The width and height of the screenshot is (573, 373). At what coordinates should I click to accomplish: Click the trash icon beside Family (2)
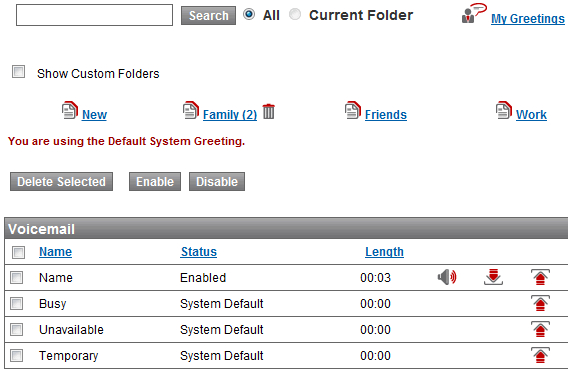(269, 111)
